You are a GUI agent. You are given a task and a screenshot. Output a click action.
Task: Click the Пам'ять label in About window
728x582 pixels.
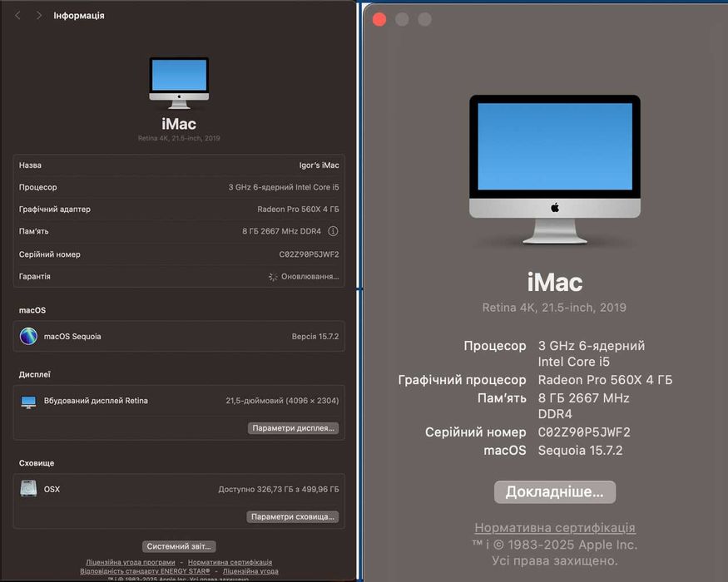pos(502,398)
